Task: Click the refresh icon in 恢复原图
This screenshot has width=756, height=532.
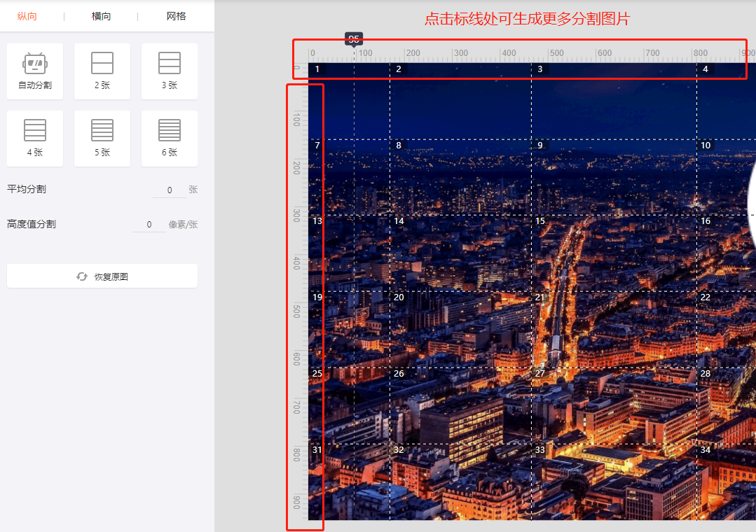Action: [82, 276]
